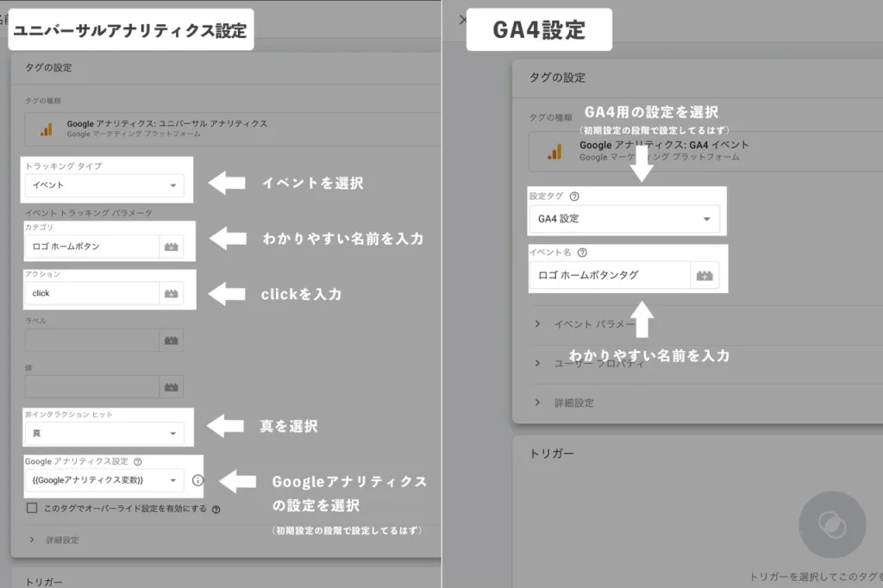
Task: Open the 設定タグ GA4 設定 dropdown
Action: point(624,219)
